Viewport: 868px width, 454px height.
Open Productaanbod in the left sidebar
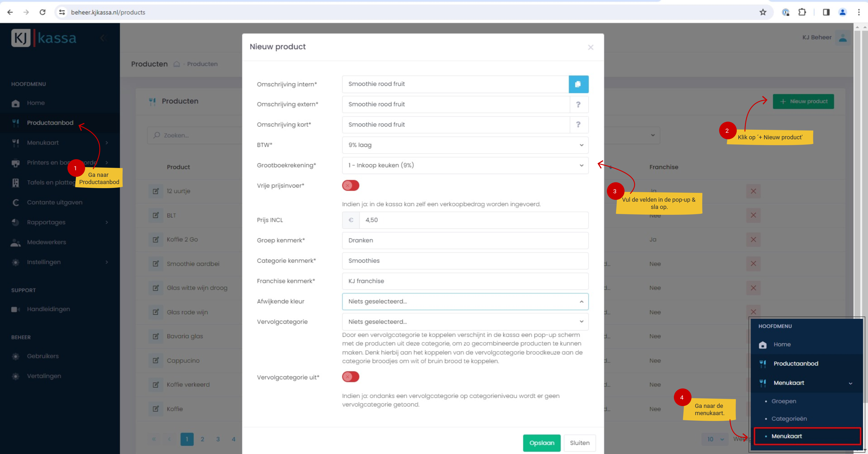(x=50, y=123)
